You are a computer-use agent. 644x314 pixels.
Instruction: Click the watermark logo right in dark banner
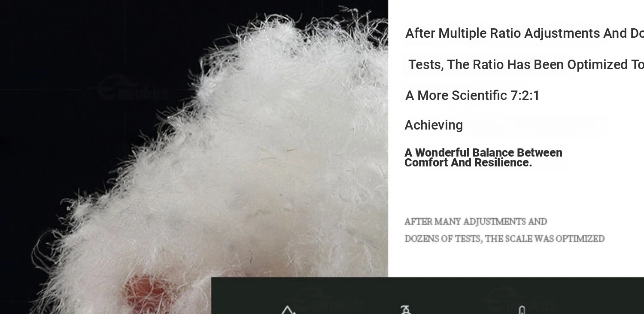pos(521,301)
